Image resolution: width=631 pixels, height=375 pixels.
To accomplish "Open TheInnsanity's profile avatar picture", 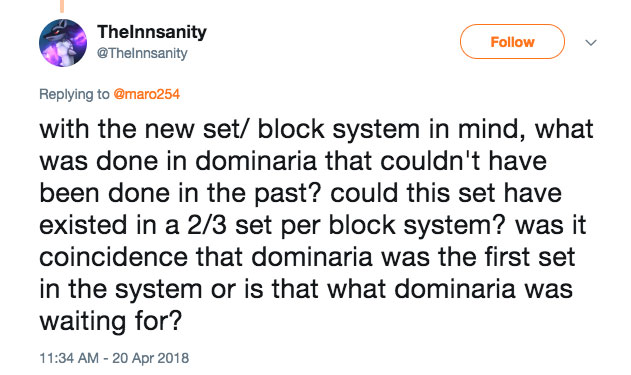I will click(x=63, y=43).
